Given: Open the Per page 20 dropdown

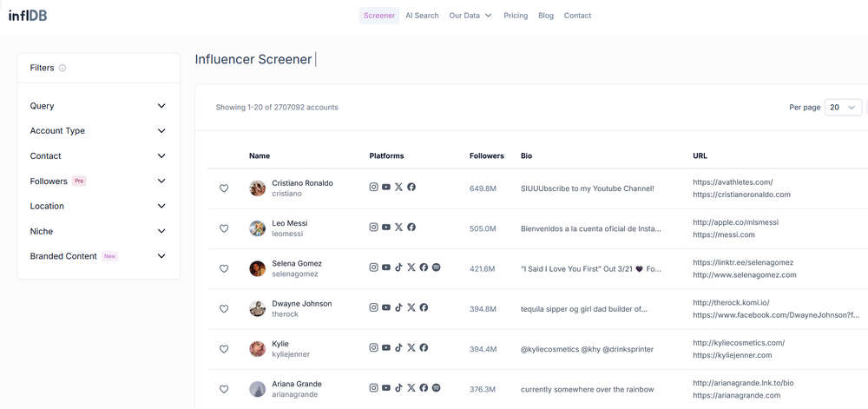Looking at the screenshot, I should point(843,108).
